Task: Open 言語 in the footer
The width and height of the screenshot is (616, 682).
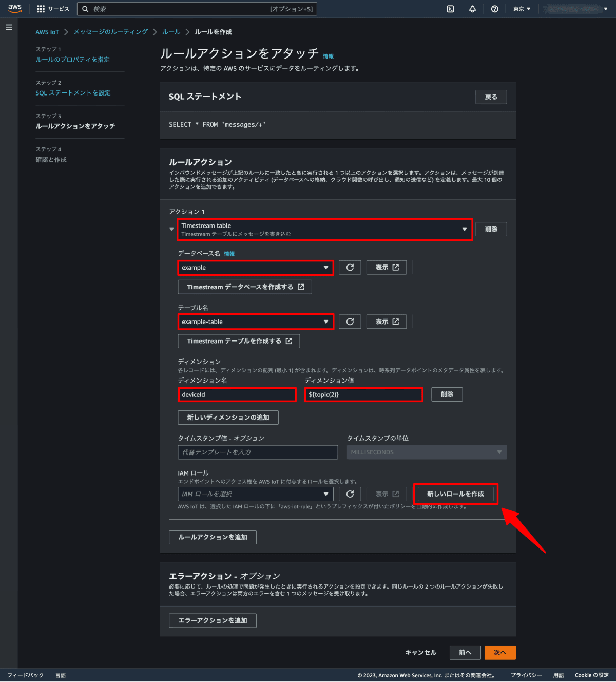Action: pyautogui.click(x=61, y=675)
